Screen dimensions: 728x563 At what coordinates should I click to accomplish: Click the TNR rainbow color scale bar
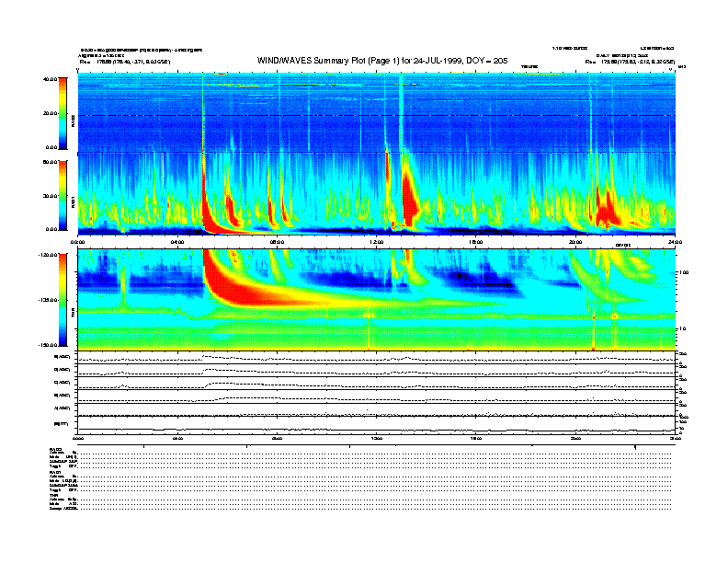(63, 300)
